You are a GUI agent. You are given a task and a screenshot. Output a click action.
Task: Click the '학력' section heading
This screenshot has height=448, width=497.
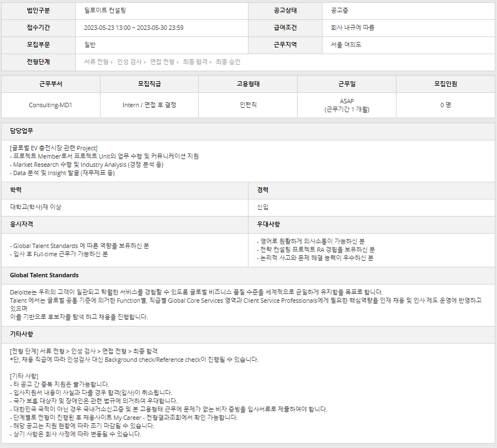pyautogui.click(x=15, y=190)
